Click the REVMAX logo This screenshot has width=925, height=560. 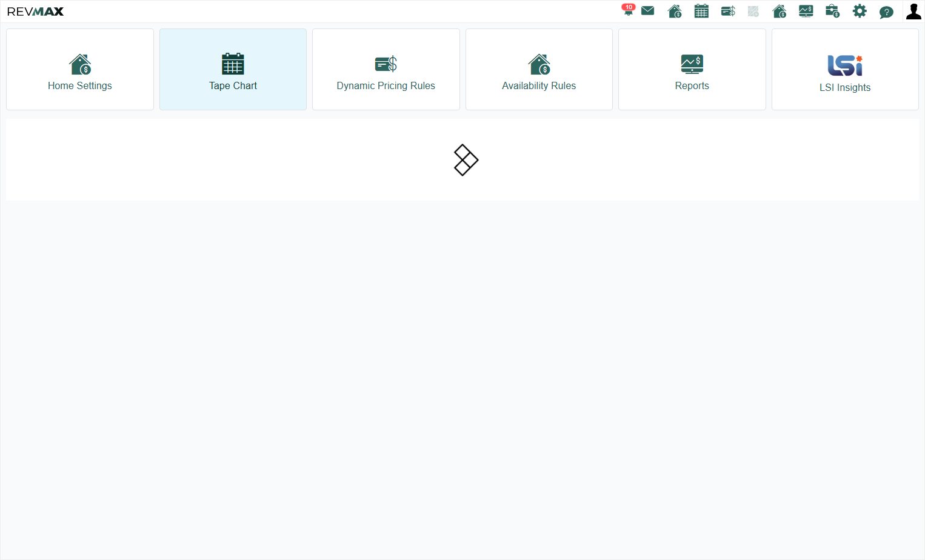click(35, 12)
